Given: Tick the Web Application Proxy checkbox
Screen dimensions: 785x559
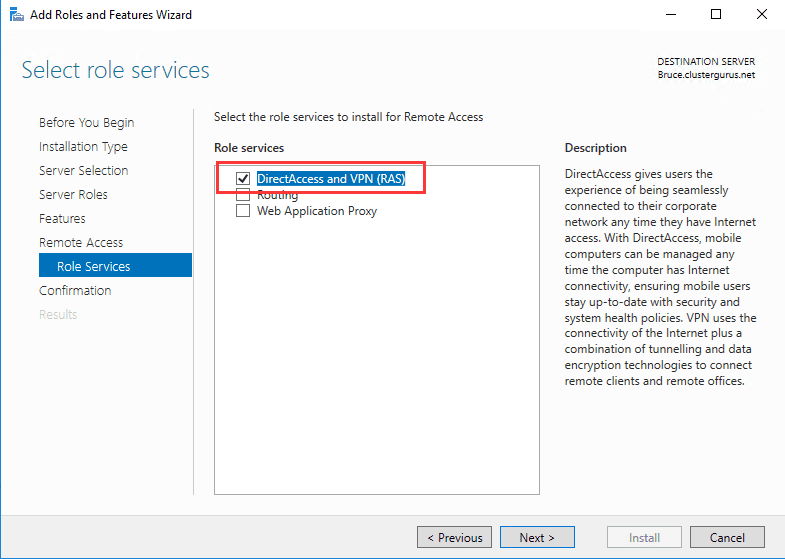Looking at the screenshot, I should pos(242,211).
